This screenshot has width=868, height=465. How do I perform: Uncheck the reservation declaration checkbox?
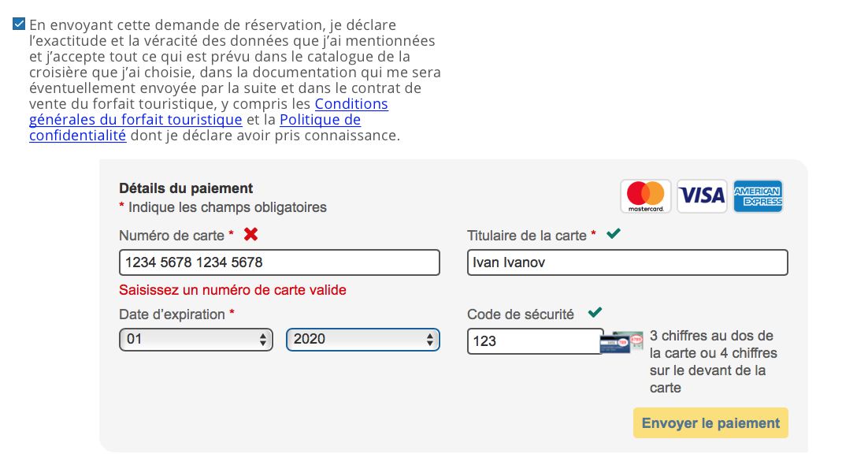[x=19, y=24]
